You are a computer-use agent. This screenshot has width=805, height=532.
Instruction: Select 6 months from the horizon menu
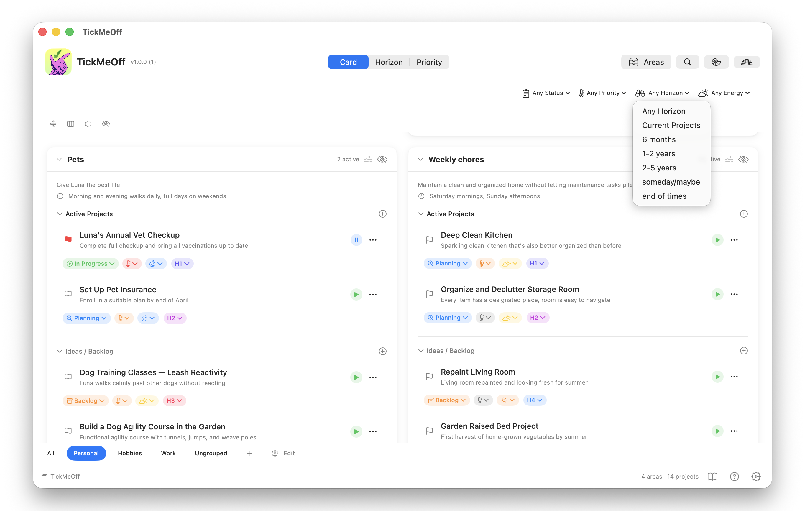(658, 139)
